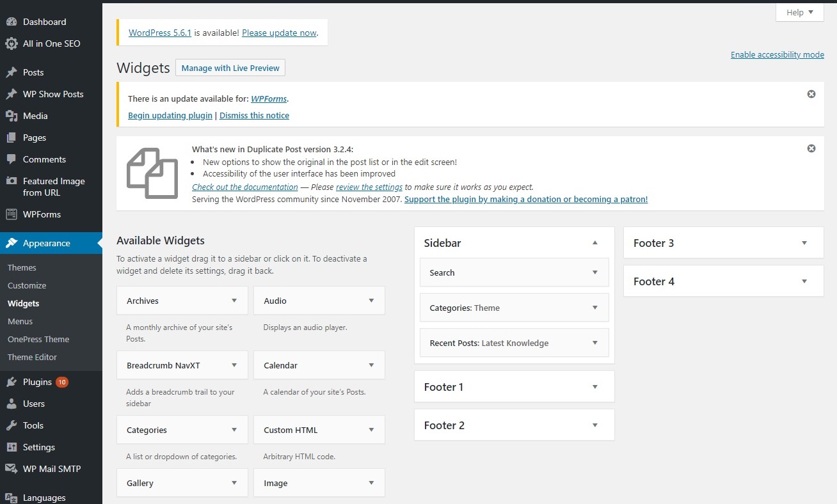The width and height of the screenshot is (837, 504).
Task: Open Menus submenu item
Action: 20,321
